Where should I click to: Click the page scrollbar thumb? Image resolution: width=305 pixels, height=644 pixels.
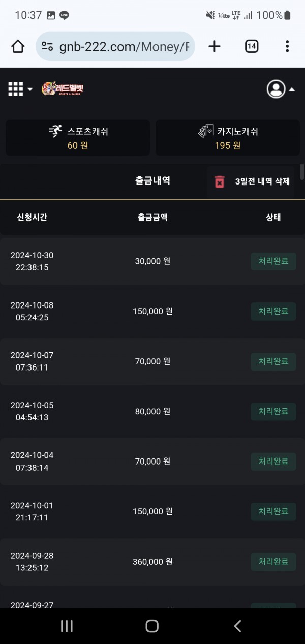tap(302, 172)
